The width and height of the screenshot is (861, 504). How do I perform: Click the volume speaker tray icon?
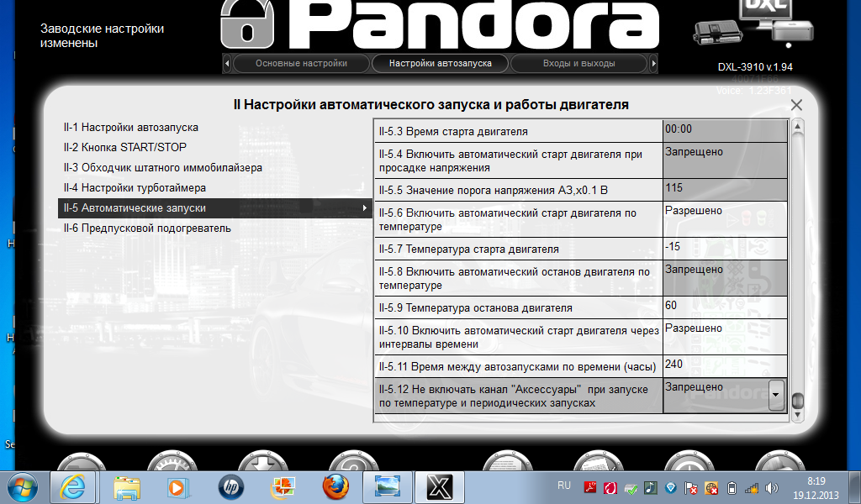click(x=769, y=487)
